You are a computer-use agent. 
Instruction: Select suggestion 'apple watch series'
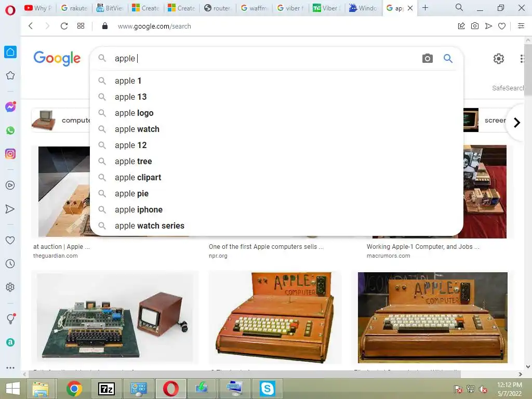tap(276, 225)
